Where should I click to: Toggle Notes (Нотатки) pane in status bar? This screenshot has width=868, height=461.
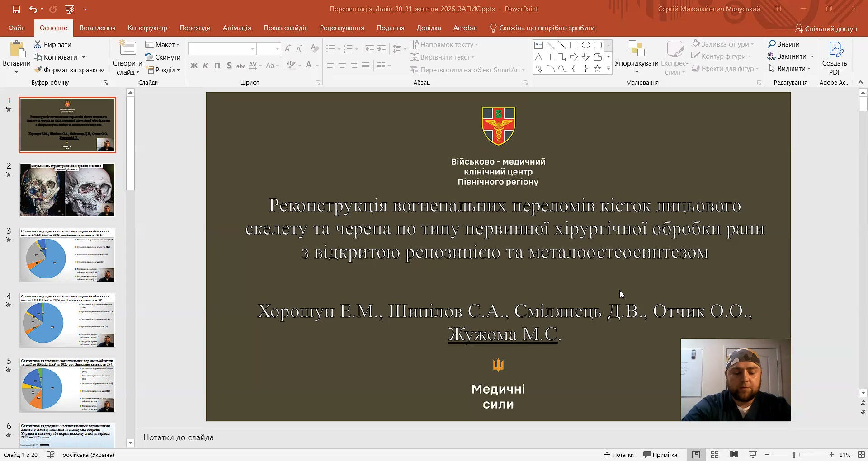coord(618,455)
